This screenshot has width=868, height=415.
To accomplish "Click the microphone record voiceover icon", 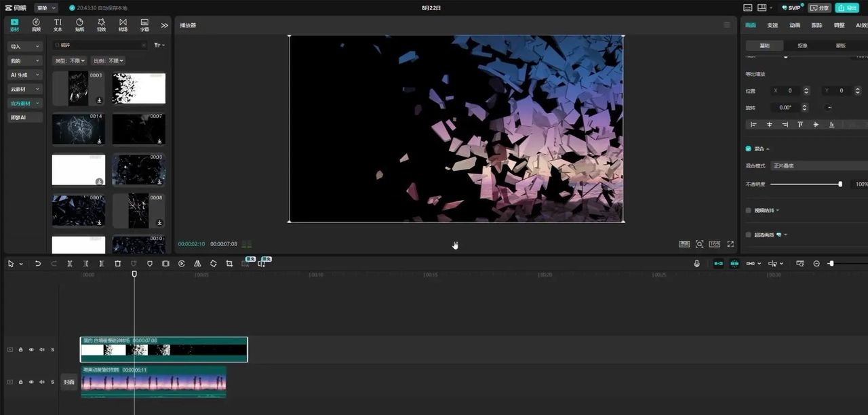I will [x=696, y=264].
